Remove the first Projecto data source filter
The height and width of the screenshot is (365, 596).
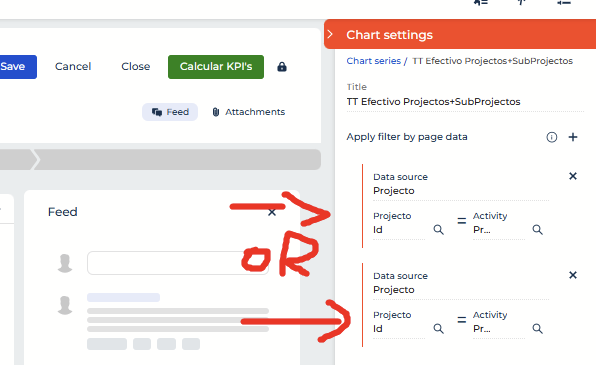click(573, 176)
